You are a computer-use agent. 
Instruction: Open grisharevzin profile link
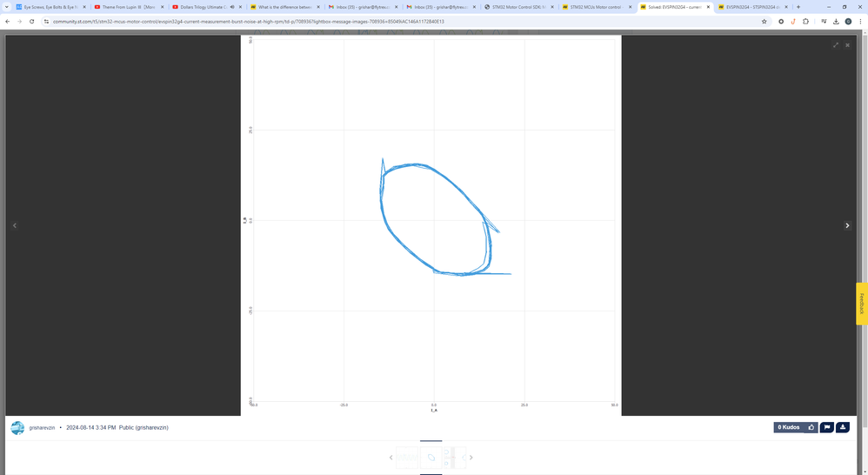(x=42, y=428)
